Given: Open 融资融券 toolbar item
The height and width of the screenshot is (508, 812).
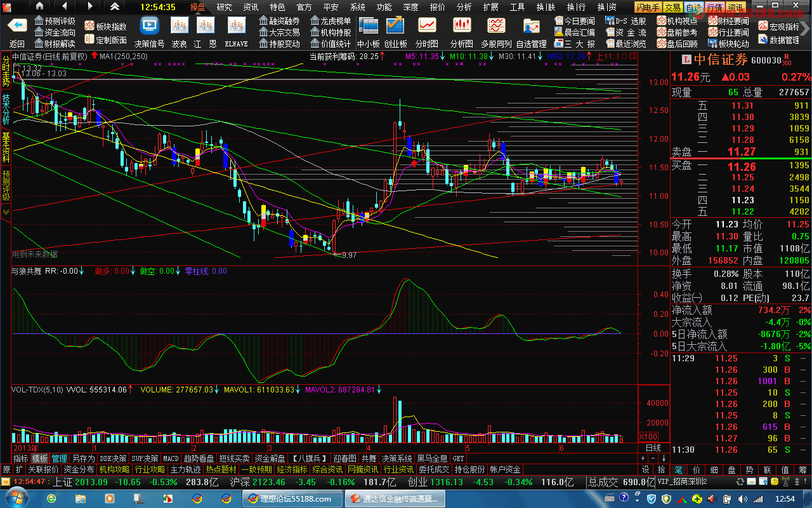Looking at the screenshot, I should coord(279,21).
